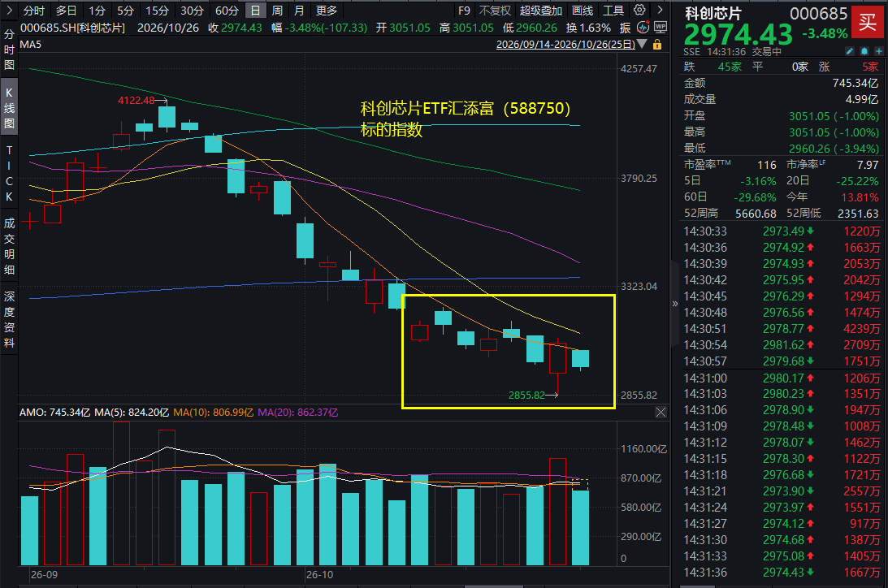
Task: Close the AMO volume indicator panel
Action: coord(661,412)
